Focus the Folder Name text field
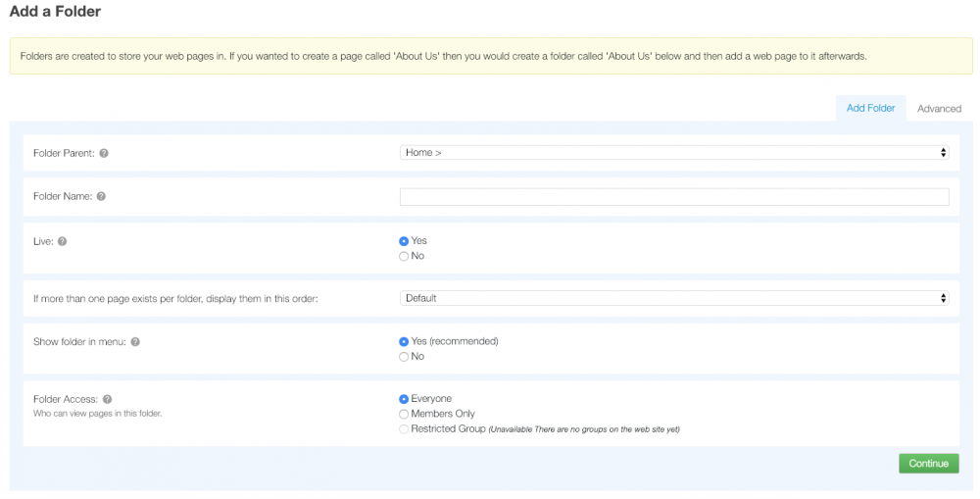 coord(674,196)
